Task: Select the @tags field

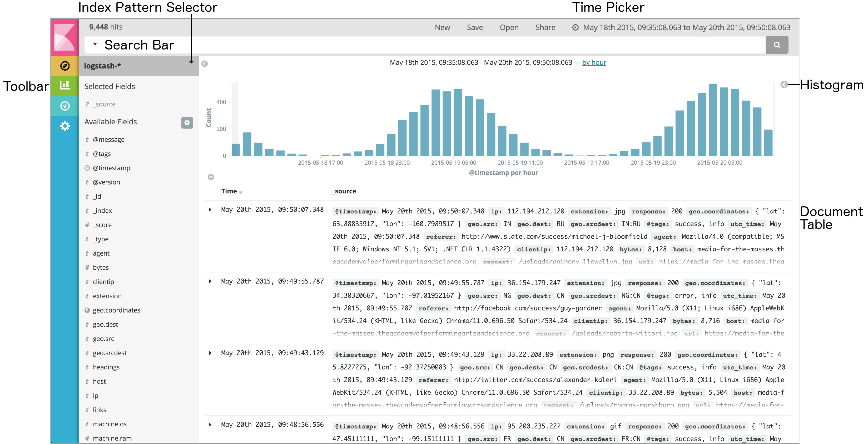Action: (x=101, y=154)
